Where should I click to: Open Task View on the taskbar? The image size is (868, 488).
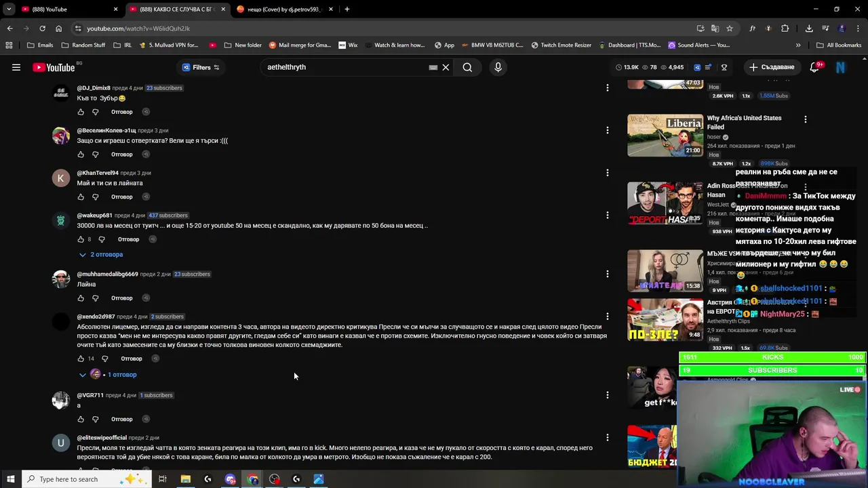(x=163, y=479)
